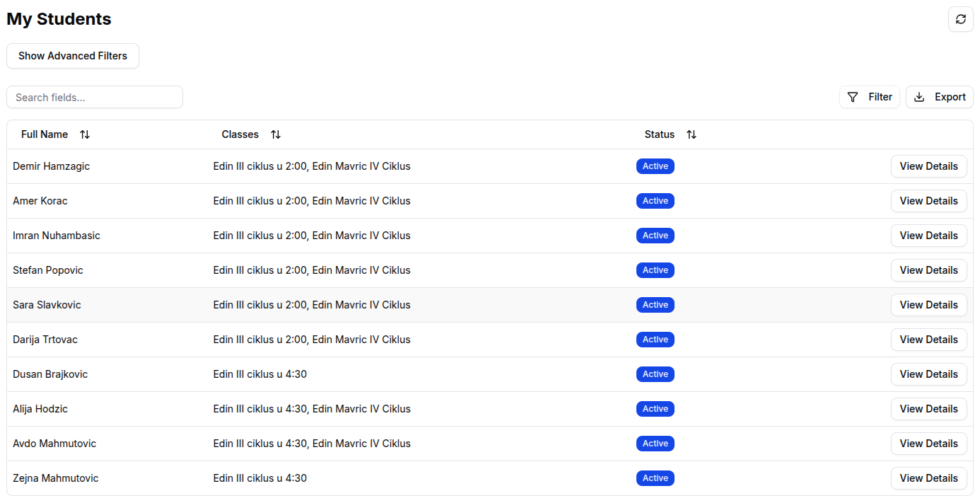
Task: Click Active status of Alija Hodzic
Action: 655,409
